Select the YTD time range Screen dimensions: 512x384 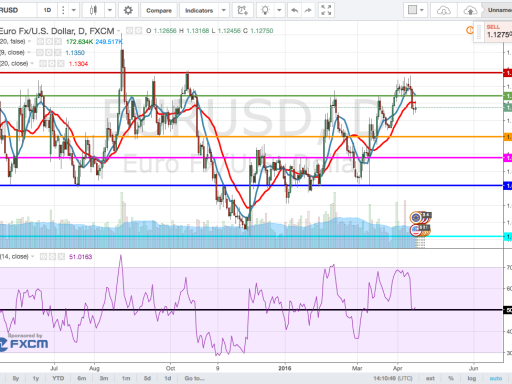[58, 378]
